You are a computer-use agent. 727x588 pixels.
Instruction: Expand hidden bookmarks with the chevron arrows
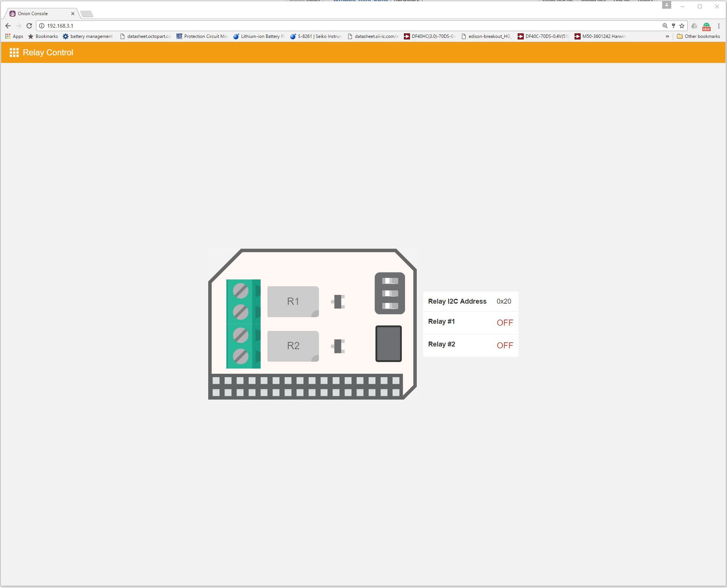667,36
